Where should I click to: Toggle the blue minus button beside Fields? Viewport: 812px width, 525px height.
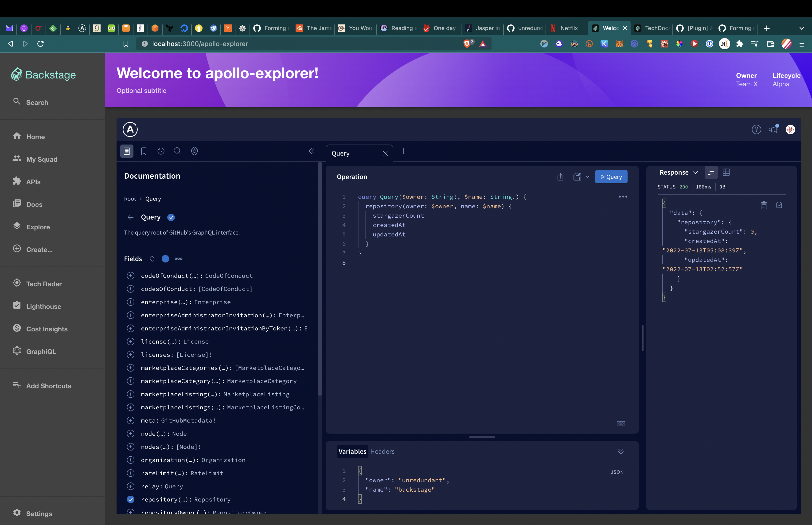pos(165,259)
